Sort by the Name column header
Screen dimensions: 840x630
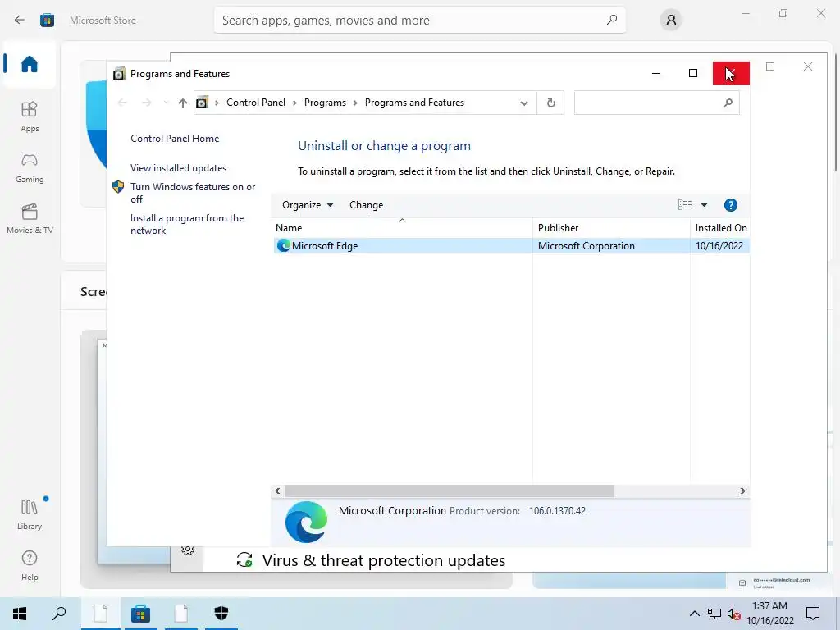pos(402,228)
